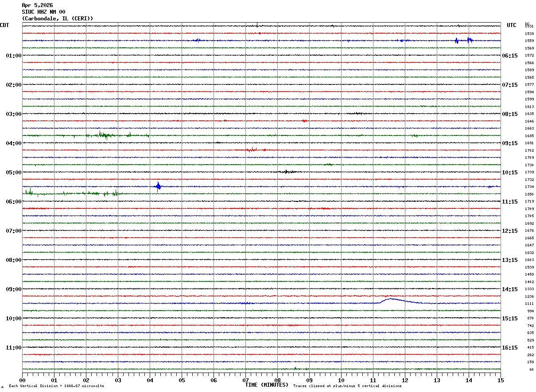Click the Each Vertical Division scale note
Screen dimensions: 536x392
(56, 386)
